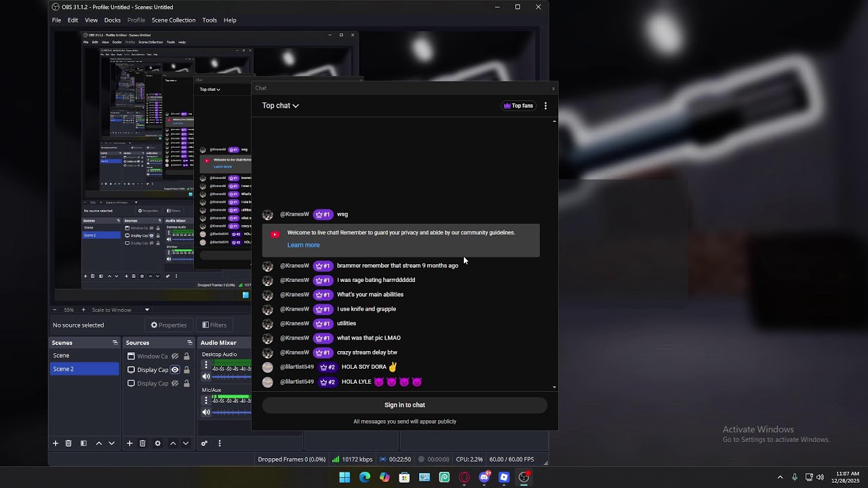The image size is (868, 488).
Task: Open source properties gear in Sources toolbar
Action: pos(157,443)
